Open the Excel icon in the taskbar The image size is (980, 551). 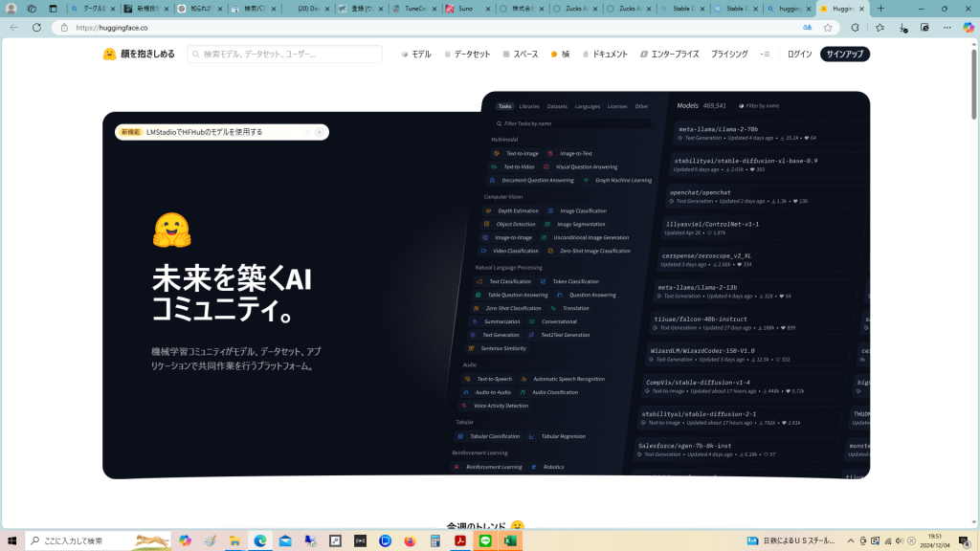pos(510,540)
